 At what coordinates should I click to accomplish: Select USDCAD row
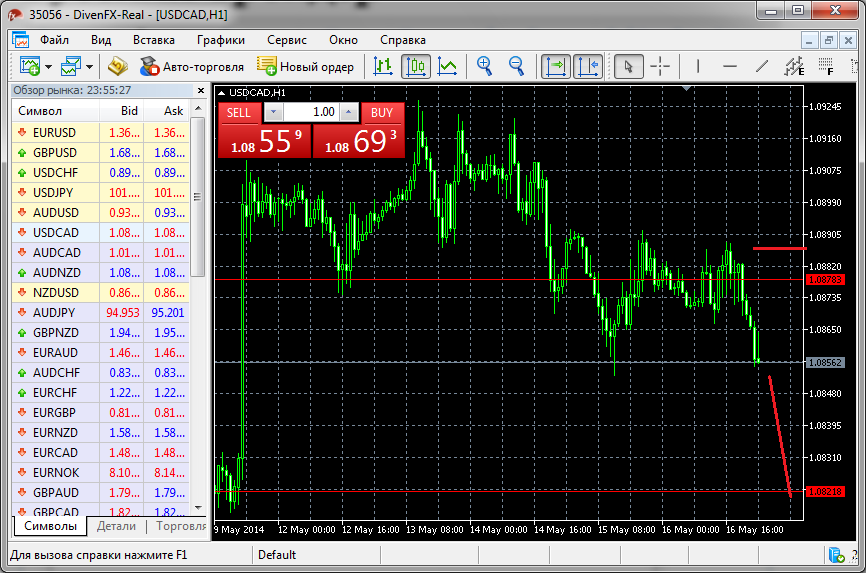101,233
